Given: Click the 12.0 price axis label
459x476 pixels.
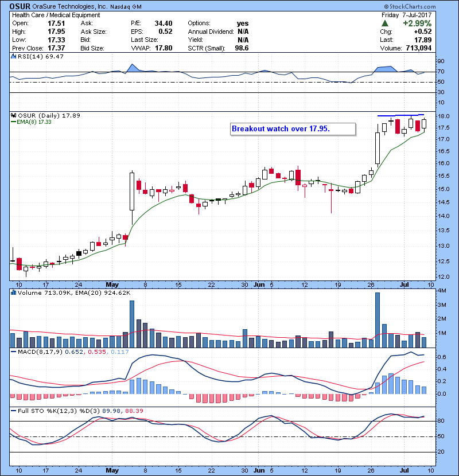Looking at the screenshot, I should coord(444,277).
